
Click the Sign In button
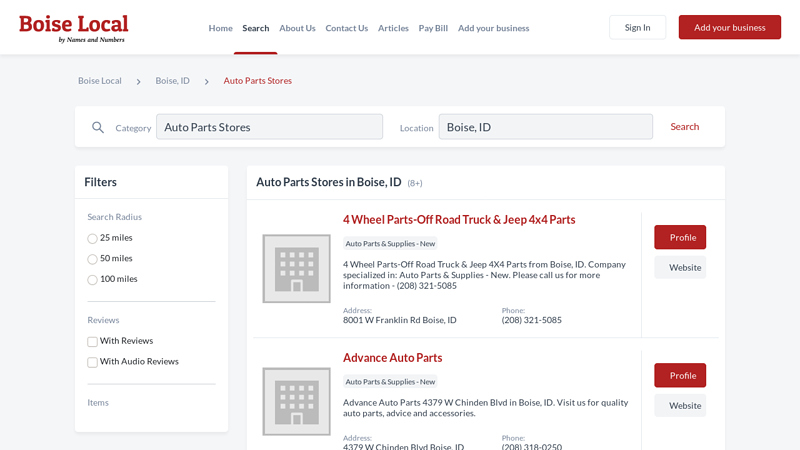pos(637,28)
